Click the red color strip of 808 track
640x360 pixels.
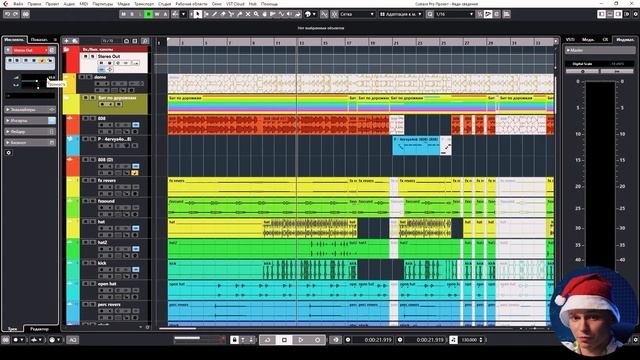coord(73,124)
